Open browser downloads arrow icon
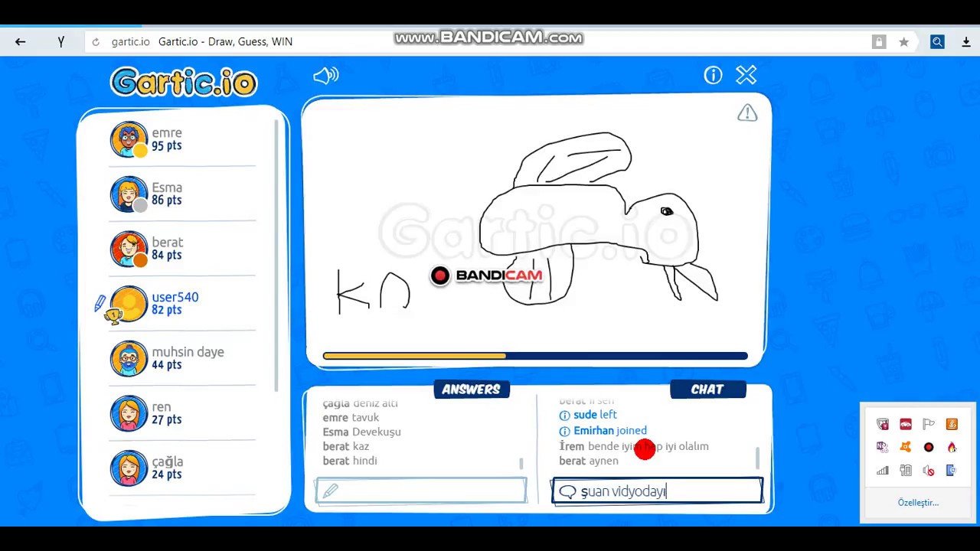This screenshot has width=980, height=551. pos(966,42)
